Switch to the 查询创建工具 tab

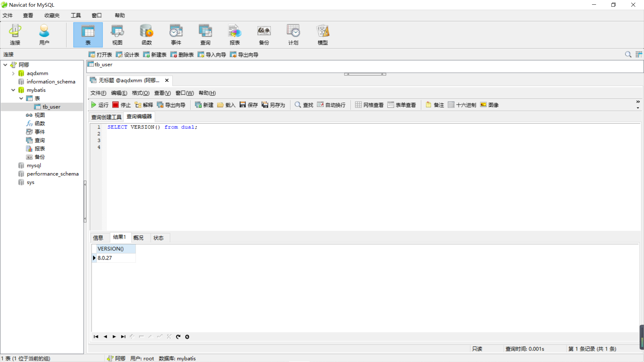(106, 117)
